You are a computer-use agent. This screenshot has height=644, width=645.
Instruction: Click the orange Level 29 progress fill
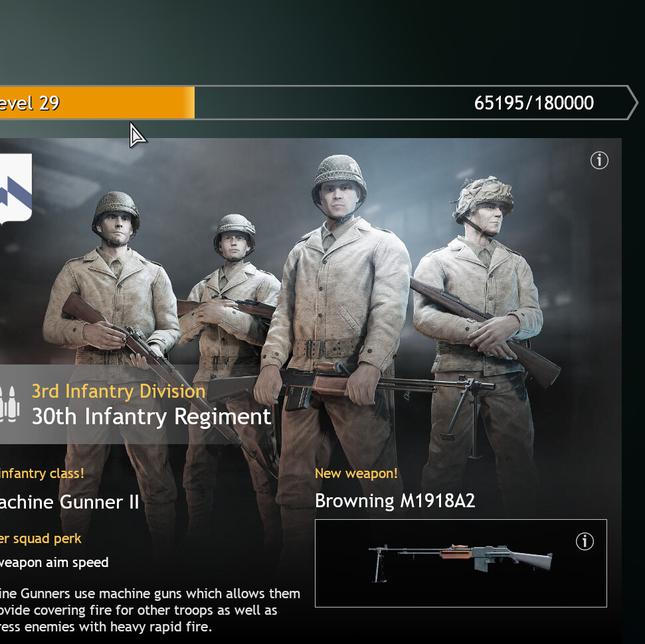[97, 102]
